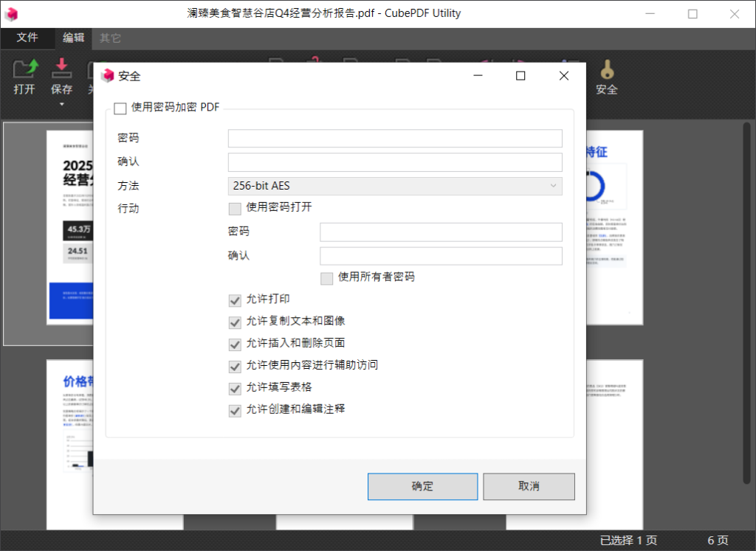
Task: Click the 打开 (Open) toolbar icon
Action: (x=24, y=69)
